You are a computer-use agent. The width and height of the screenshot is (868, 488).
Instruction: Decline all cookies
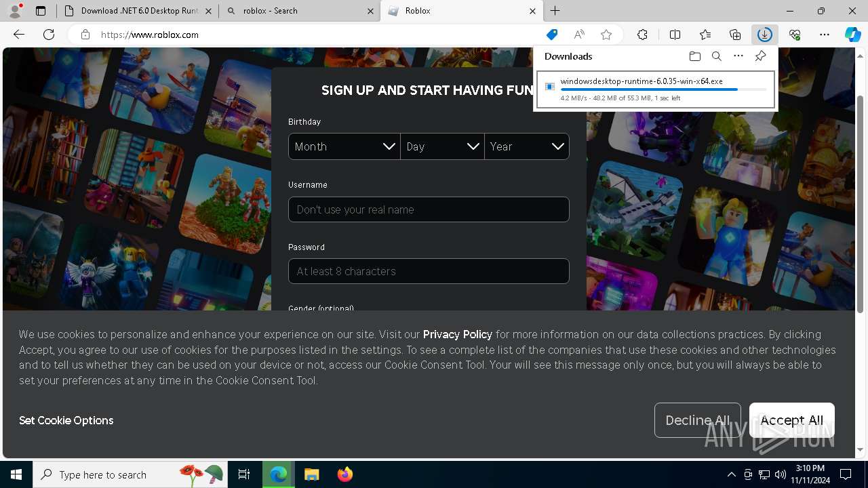pos(698,420)
